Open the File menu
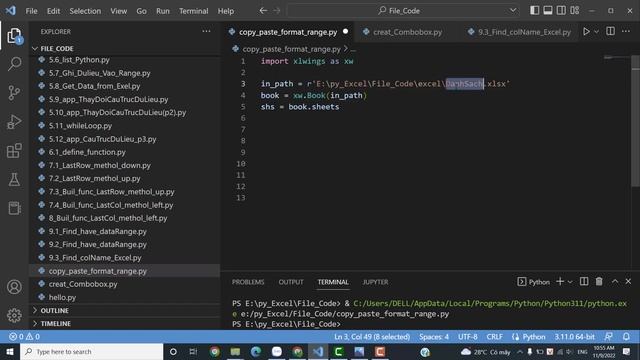Screen dimensions: 640x360 click(31, 11)
